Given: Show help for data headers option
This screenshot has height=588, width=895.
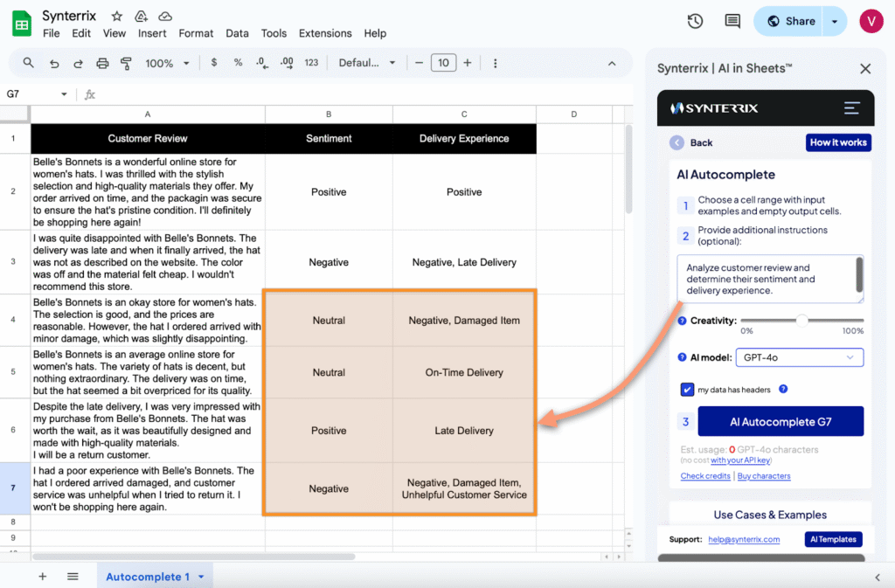Looking at the screenshot, I should click(x=783, y=389).
